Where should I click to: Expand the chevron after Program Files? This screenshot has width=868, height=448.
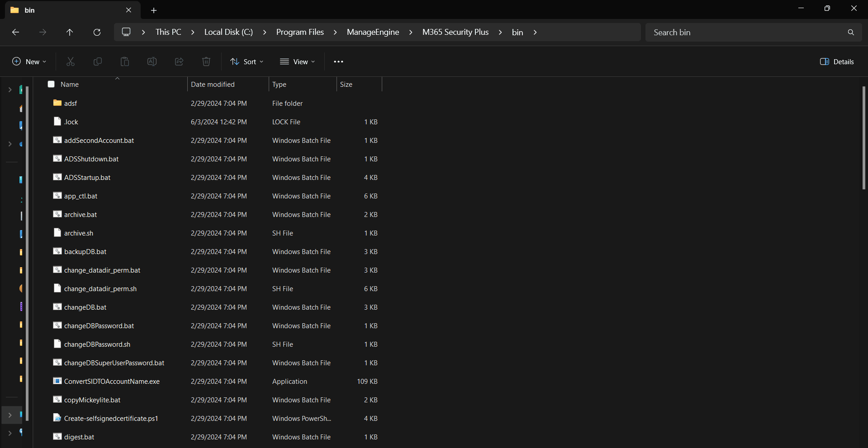click(335, 32)
